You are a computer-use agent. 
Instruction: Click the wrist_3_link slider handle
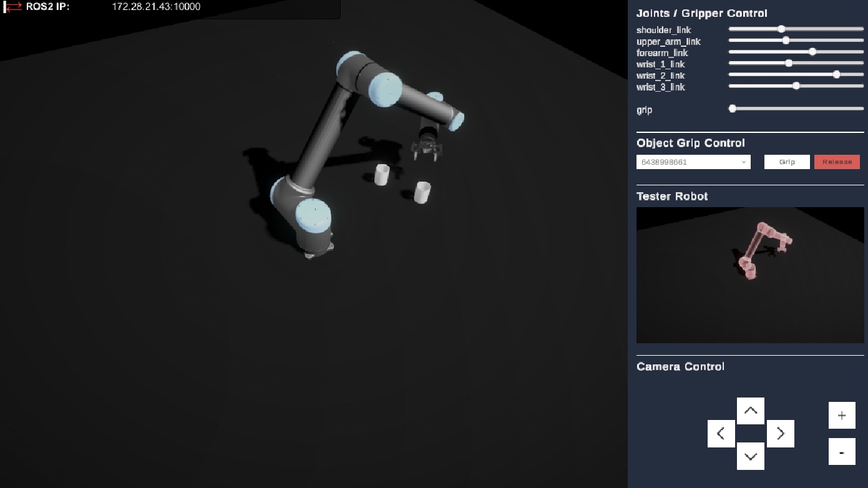796,85
